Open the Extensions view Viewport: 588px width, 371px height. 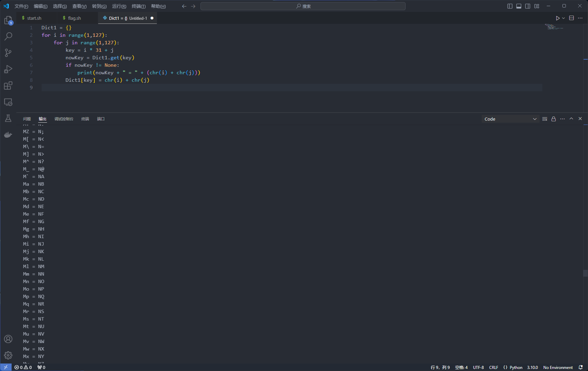8,86
